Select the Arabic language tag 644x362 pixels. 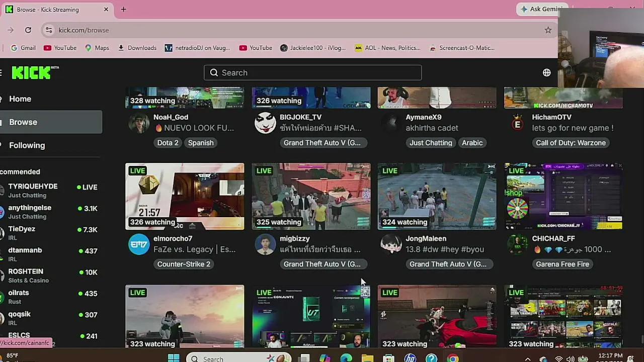472,143
